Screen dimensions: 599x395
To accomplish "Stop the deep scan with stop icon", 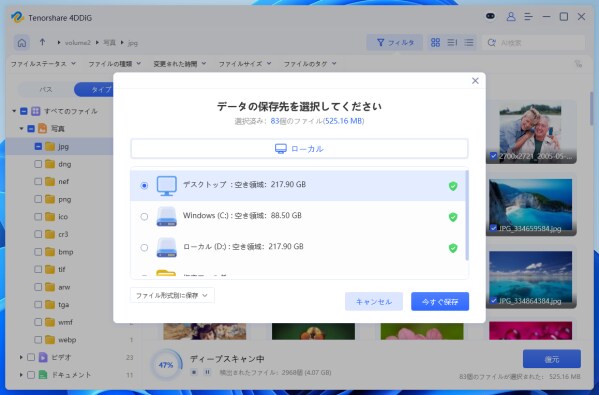I will [x=194, y=372].
